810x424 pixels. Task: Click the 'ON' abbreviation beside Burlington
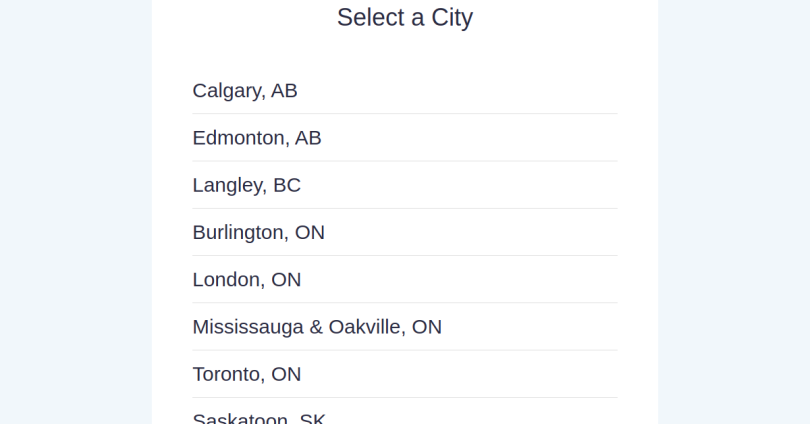pyautogui.click(x=310, y=232)
